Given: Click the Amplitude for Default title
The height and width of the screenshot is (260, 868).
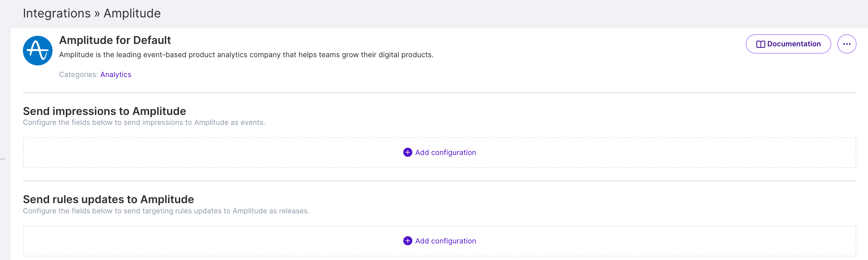Looking at the screenshot, I should tap(115, 40).
